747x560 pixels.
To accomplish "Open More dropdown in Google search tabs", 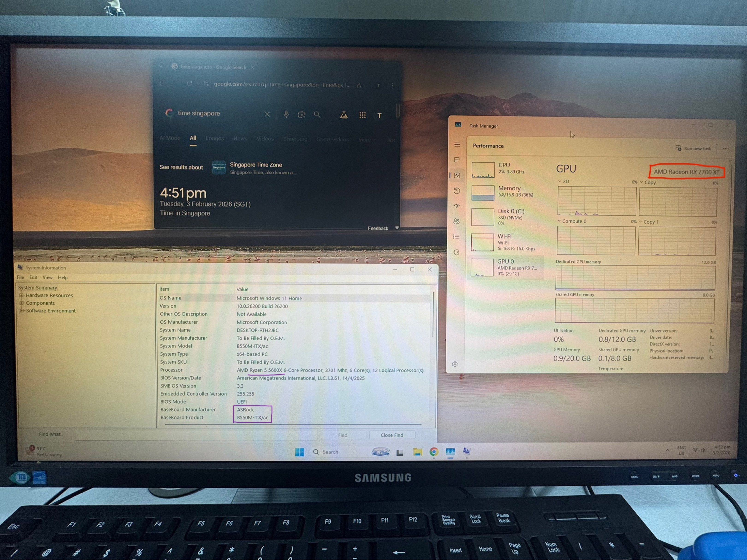I will [368, 140].
